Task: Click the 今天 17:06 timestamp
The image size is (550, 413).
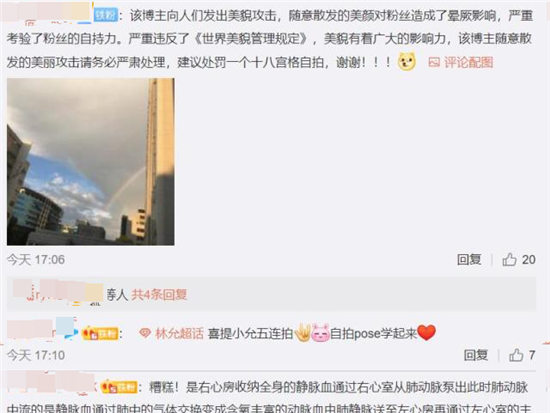Action: 36,260
